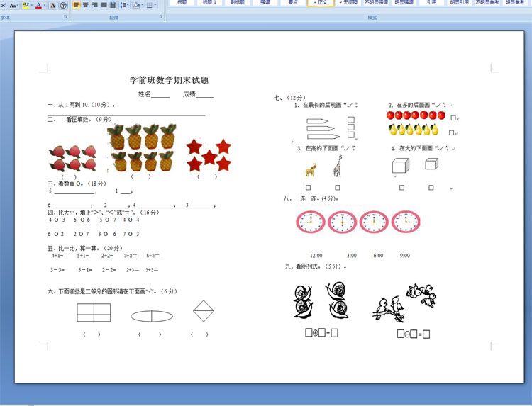Align paragraph text to the right
This screenshot has height=406, width=532.
tap(95, 5)
